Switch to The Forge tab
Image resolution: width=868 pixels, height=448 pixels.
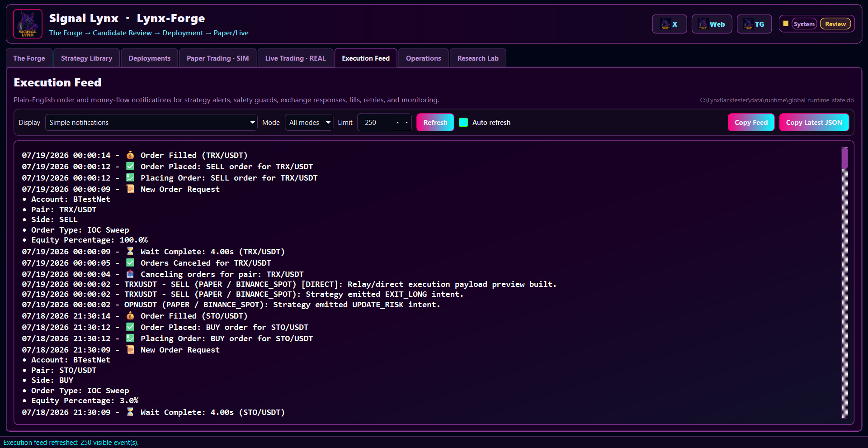click(x=29, y=58)
